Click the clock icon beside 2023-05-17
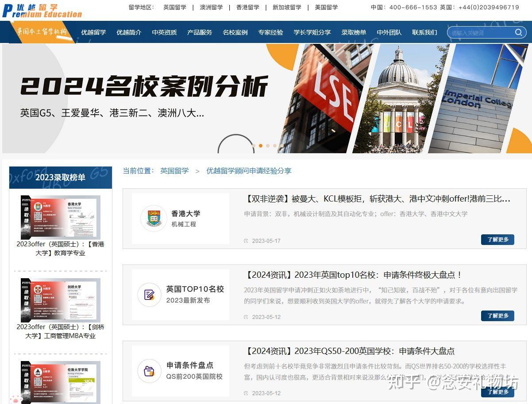 (246, 241)
